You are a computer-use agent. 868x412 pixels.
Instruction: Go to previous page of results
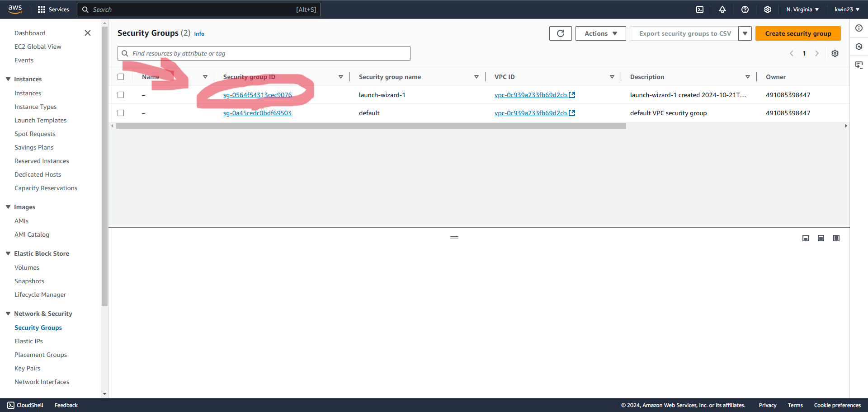[792, 53]
